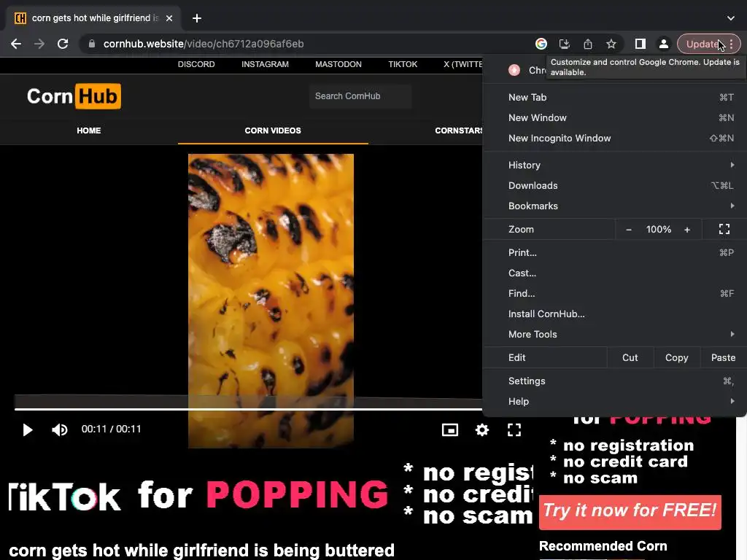
Task: Click Try it now for FREE! banner
Action: point(630,512)
